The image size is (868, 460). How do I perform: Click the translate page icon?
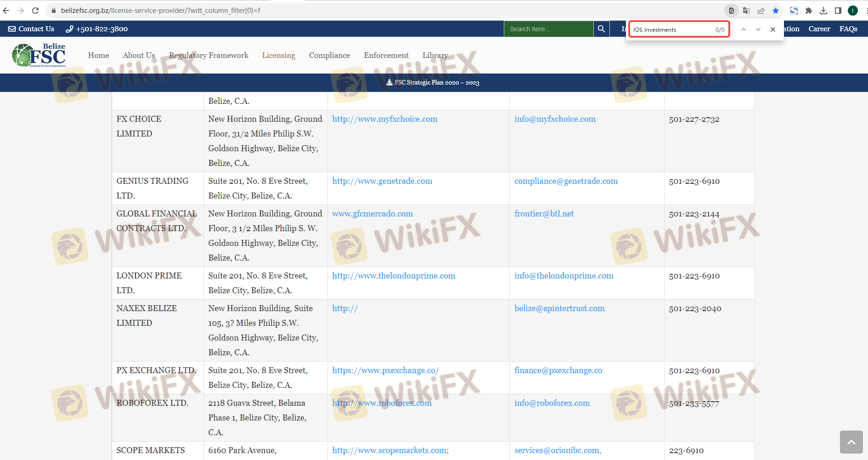(x=746, y=11)
